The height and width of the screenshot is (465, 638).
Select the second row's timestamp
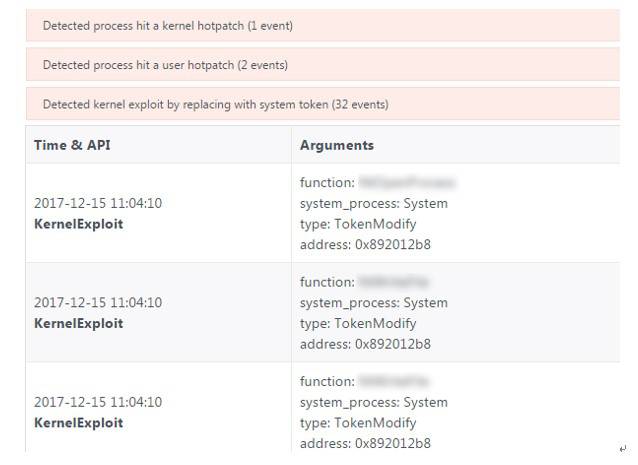(x=98, y=303)
